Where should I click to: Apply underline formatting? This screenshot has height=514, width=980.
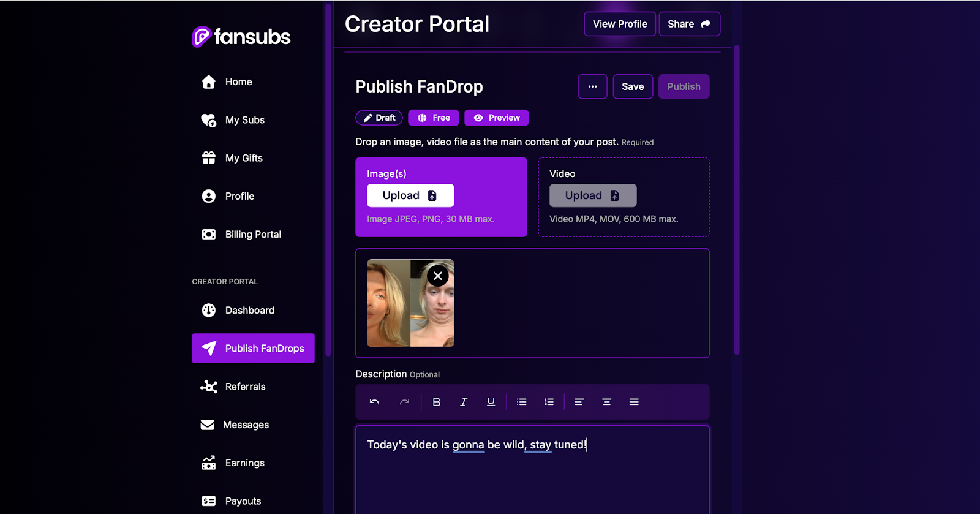491,402
